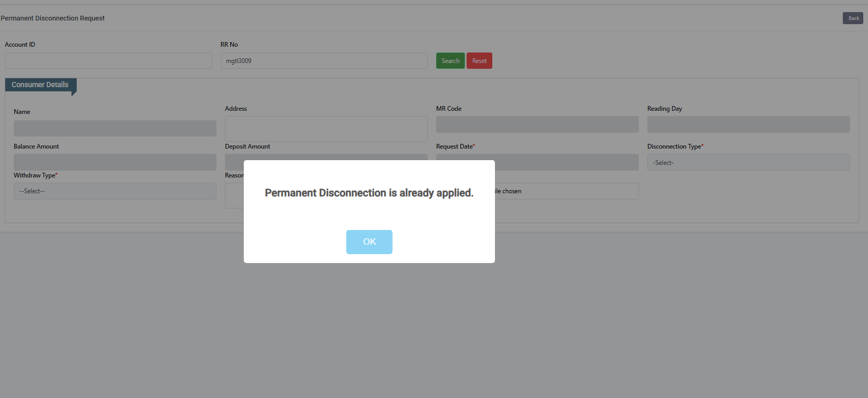The width and height of the screenshot is (868, 398).
Task: Click the 'Deposit Amount' label
Action: point(247,146)
